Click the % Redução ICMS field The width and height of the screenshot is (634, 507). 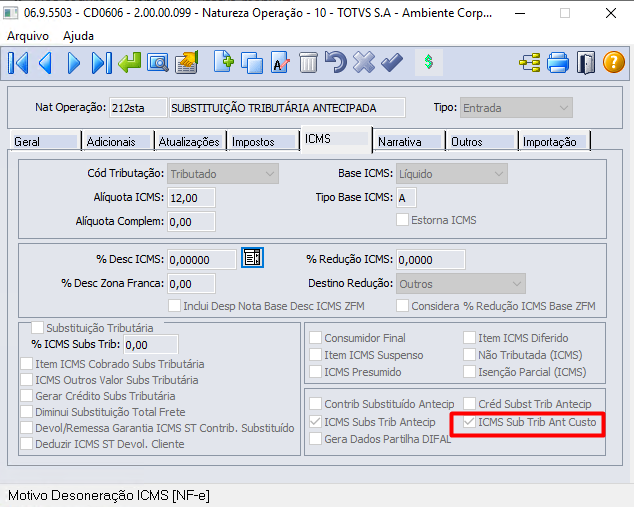coord(431,260)
